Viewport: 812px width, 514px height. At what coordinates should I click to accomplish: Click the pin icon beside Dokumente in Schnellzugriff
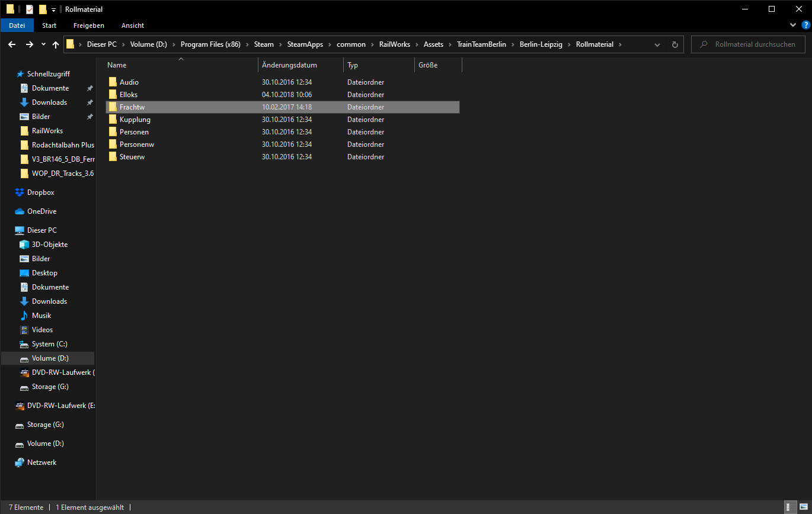(89, 88)
